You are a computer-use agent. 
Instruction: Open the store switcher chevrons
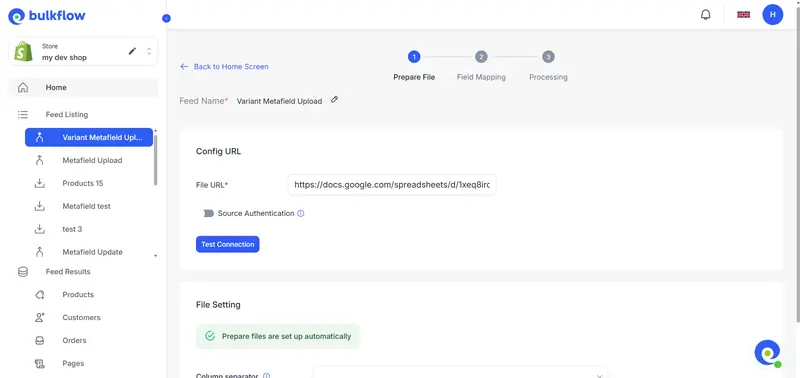(x=149, y=51)
